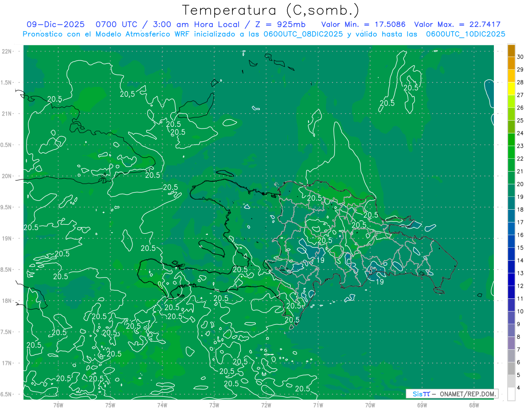
Task: Click "Valor Max. = 22.7417" readout
Action: tap(457, 24)
